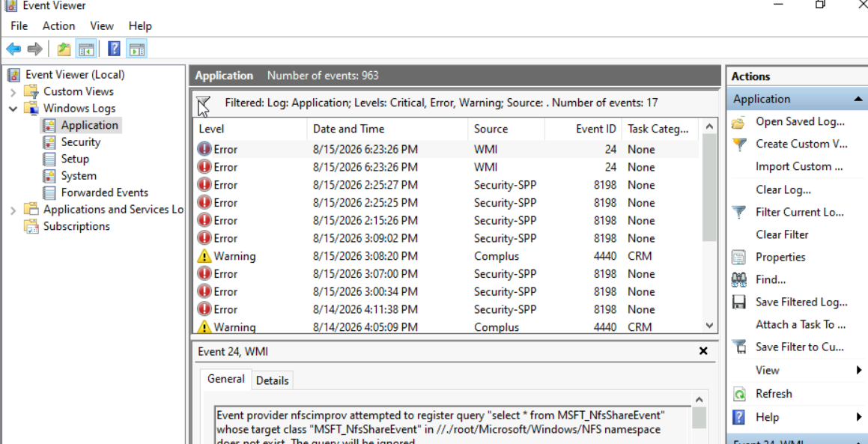Click event list scrollbar down arrow
Image resolution: width=868 pixels, height=444 pixels.
(709, 326)
